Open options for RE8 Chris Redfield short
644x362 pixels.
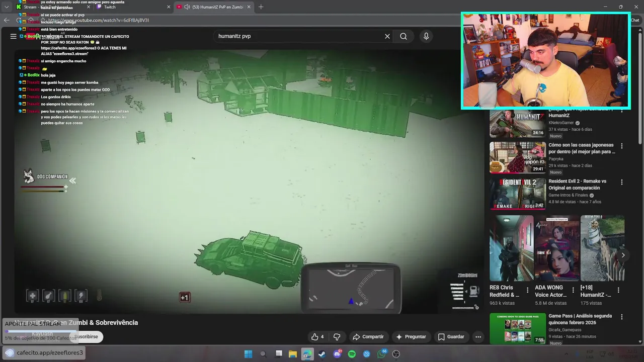click(527, 290)
